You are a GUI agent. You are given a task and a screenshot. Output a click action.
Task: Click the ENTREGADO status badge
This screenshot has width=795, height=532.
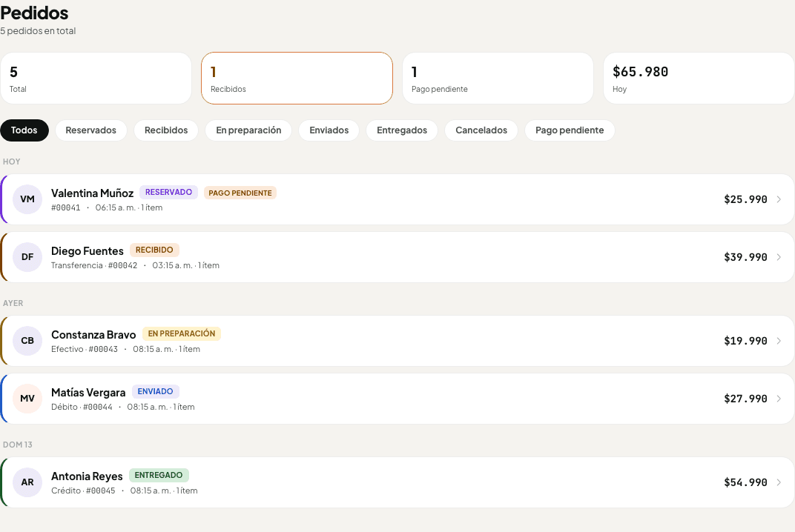point(159,475)
